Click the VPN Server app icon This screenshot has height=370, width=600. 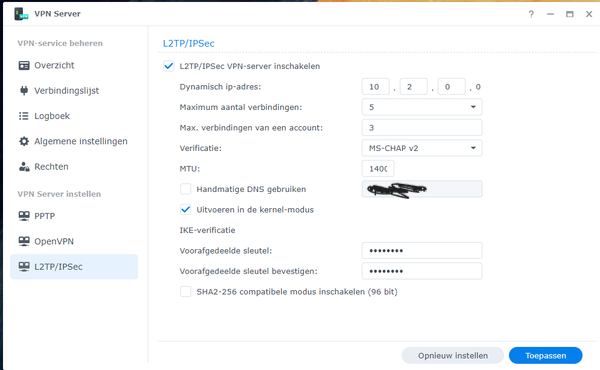(21, 14)
